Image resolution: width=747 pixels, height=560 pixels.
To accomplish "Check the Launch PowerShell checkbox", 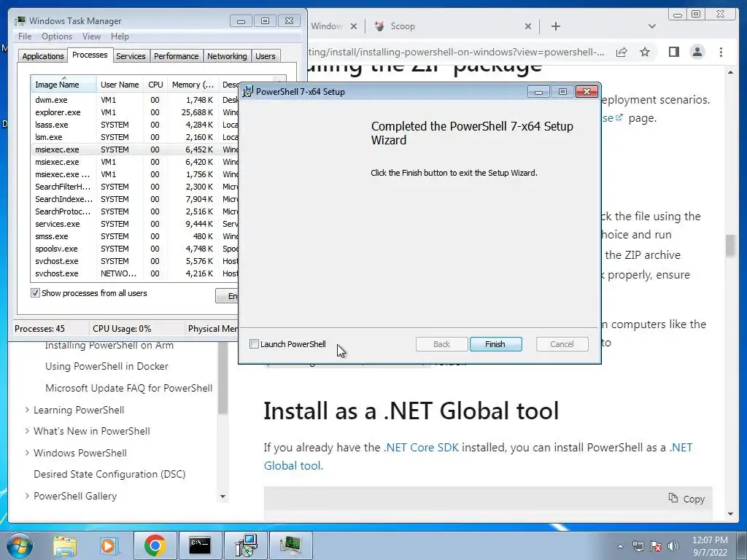I will pos(255,344).
